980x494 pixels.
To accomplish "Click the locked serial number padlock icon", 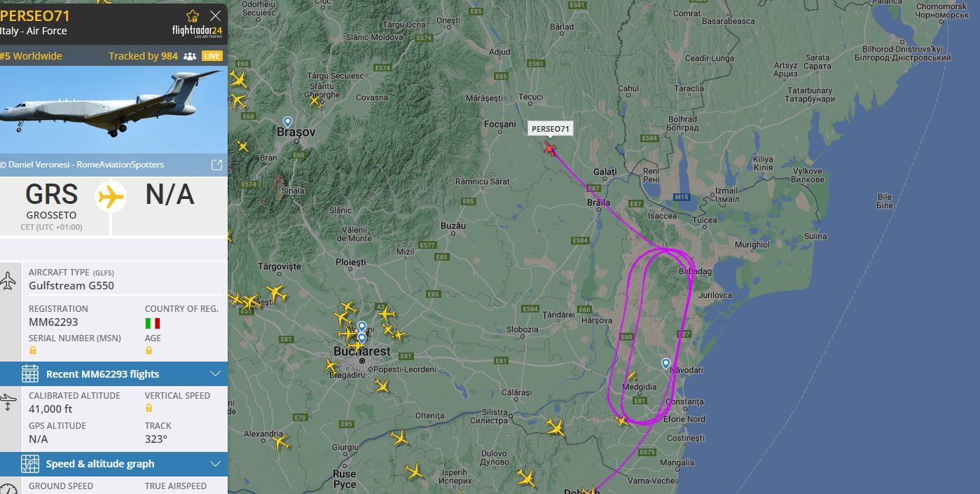I will pyautogui.click(x=33, y=350).
